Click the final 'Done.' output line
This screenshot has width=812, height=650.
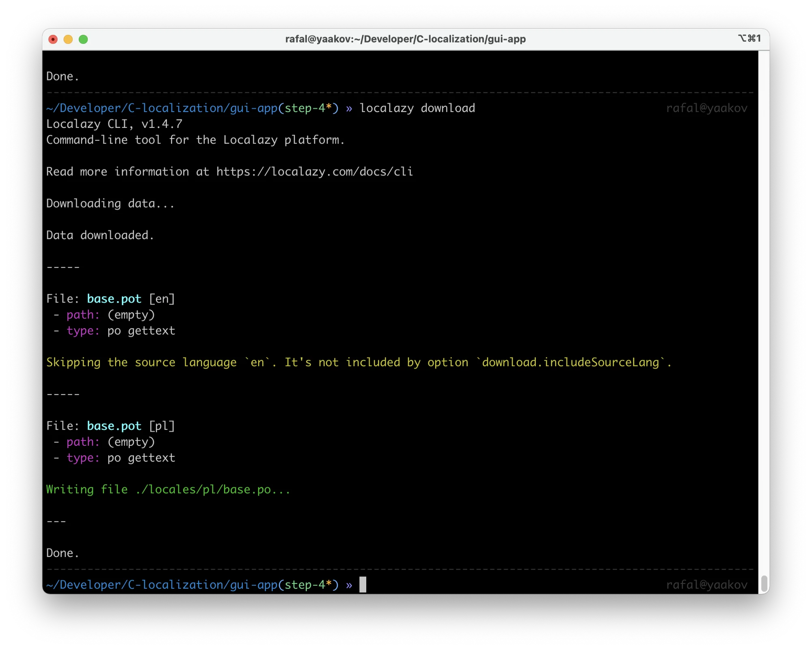pyautogui.click(x=63, y=553)
